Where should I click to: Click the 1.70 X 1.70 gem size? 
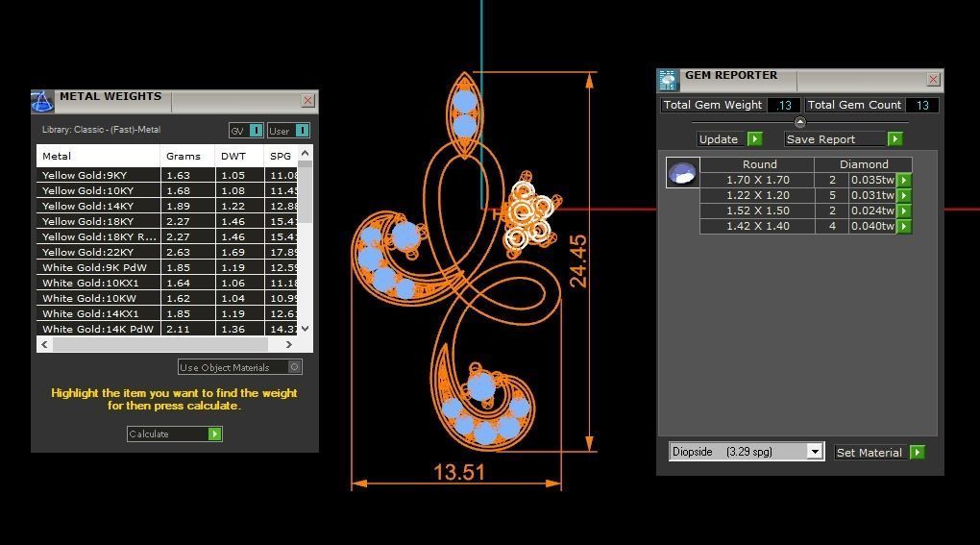[x=757, y=180]
